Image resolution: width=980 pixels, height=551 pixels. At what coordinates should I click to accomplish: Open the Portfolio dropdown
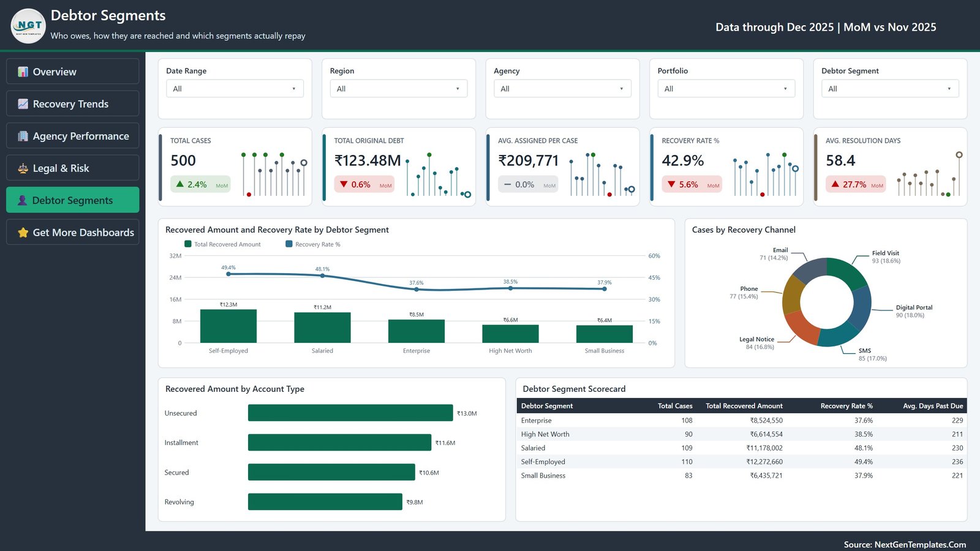(726, 89)
